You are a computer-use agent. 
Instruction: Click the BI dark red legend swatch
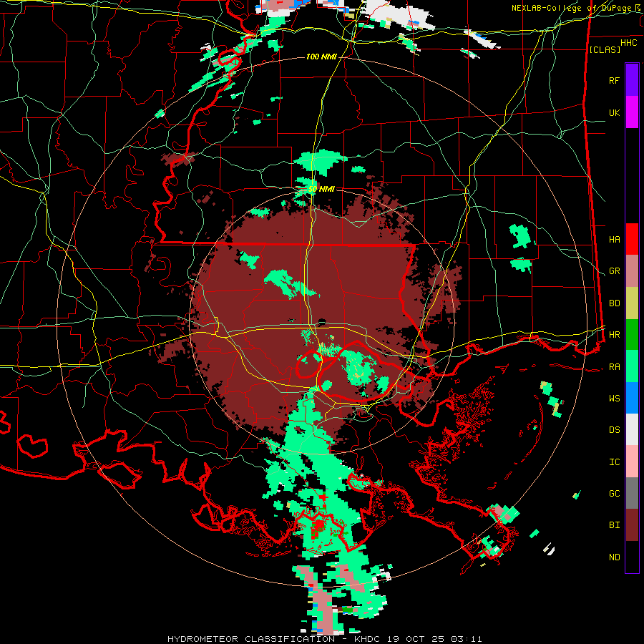[632, 525]
